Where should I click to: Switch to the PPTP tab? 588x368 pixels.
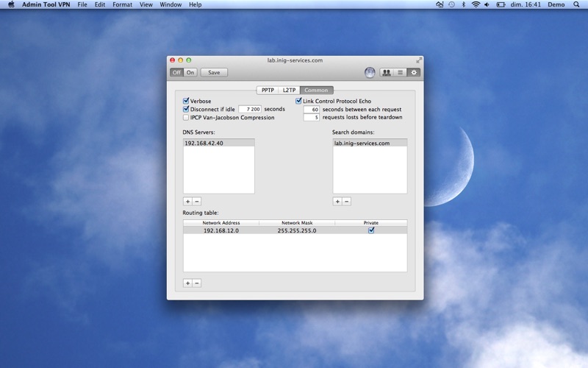268,90
